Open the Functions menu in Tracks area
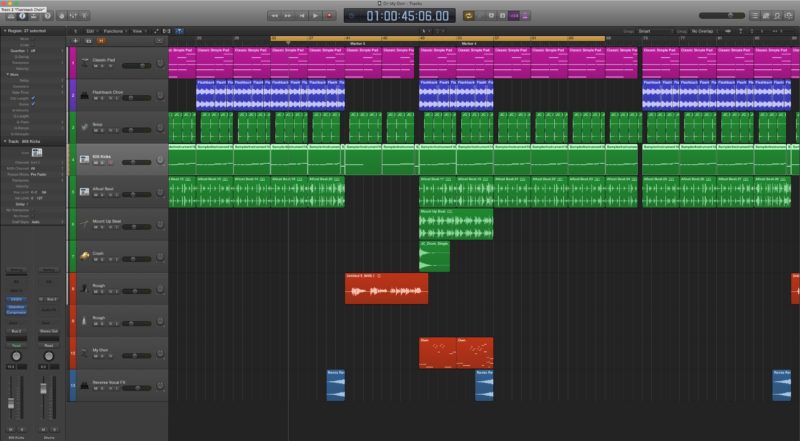 [113, 31]
